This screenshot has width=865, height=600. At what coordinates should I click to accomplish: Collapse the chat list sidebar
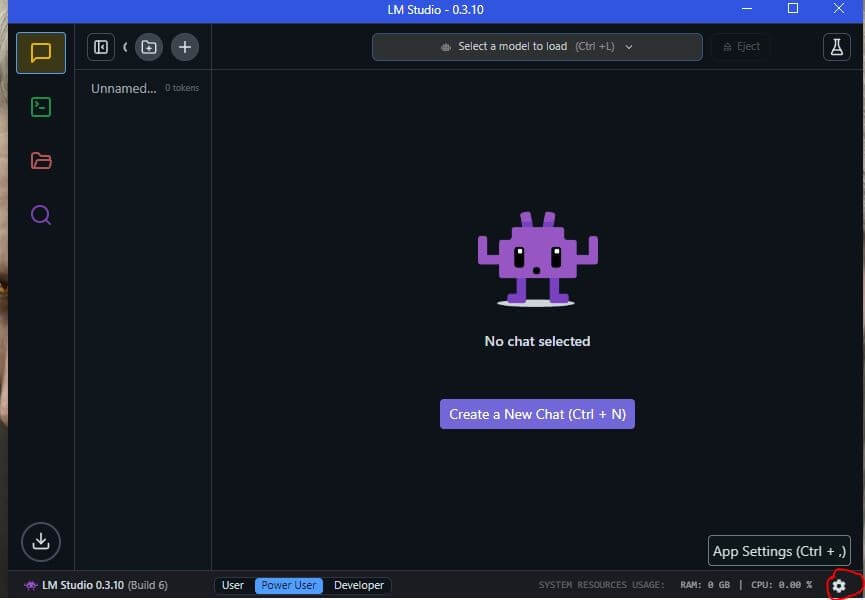101,47
